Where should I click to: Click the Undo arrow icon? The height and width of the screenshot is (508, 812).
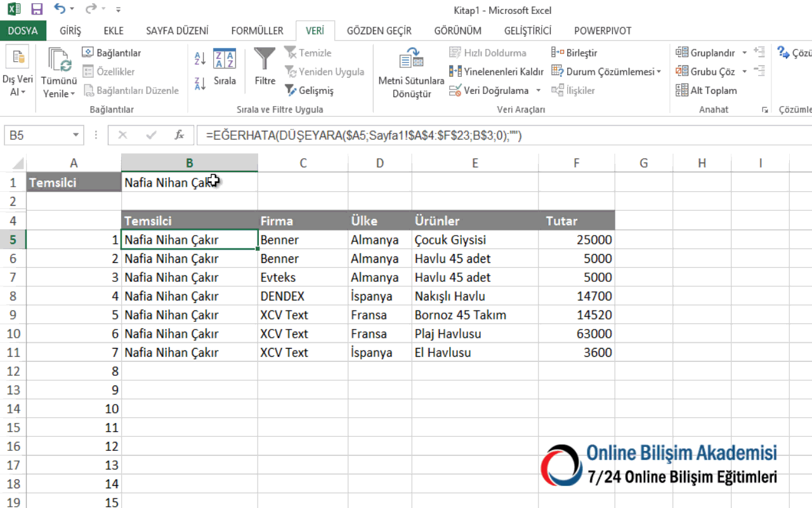[60, 10]
